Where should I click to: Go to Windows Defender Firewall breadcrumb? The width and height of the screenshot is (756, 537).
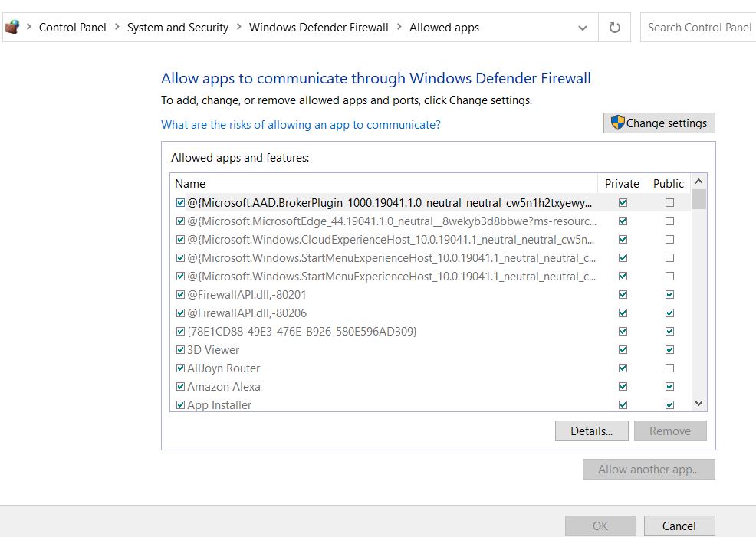coord(318,28)
